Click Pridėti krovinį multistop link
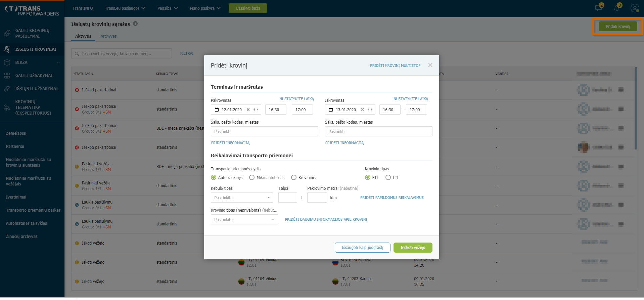The image size is (644, 300). [x=395, y=66]
